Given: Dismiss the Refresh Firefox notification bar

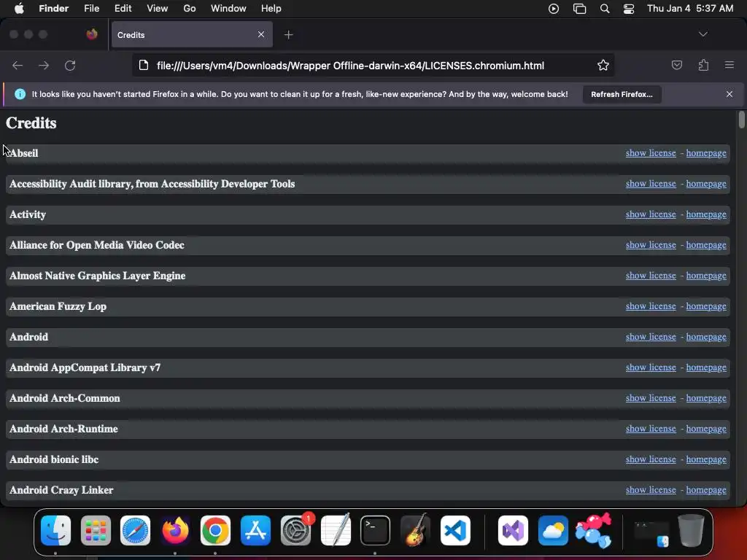Looking at the screenshot, I should pos(729,94).
